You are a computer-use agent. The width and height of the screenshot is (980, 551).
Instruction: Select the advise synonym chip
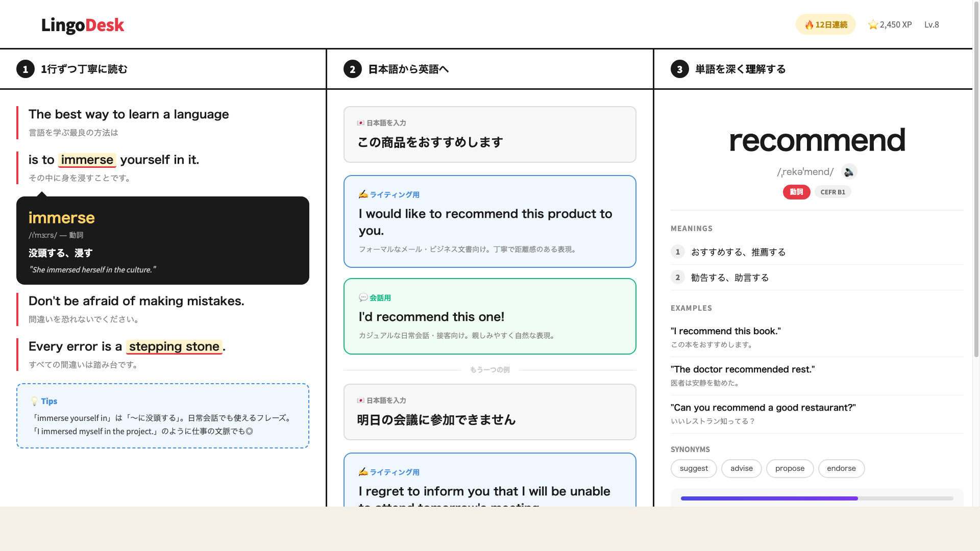(741, 468)
